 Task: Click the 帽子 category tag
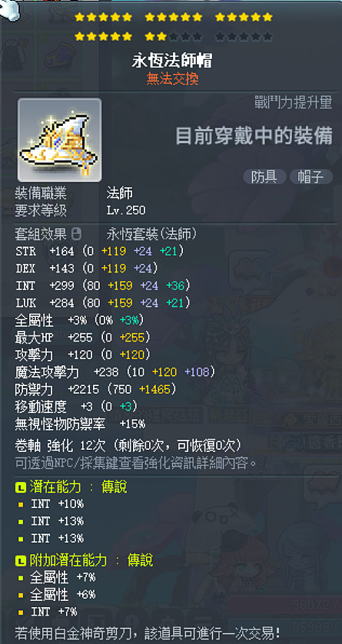tap(311, 177)
